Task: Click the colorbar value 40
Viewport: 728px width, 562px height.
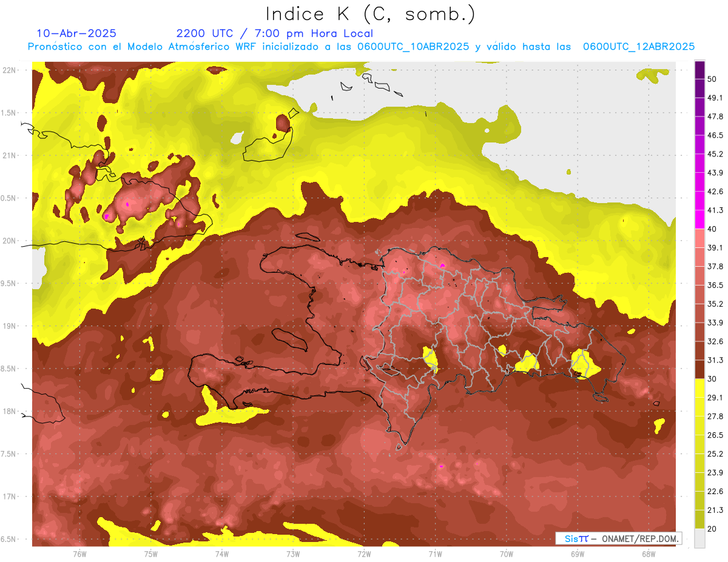Action: point(712,229)
